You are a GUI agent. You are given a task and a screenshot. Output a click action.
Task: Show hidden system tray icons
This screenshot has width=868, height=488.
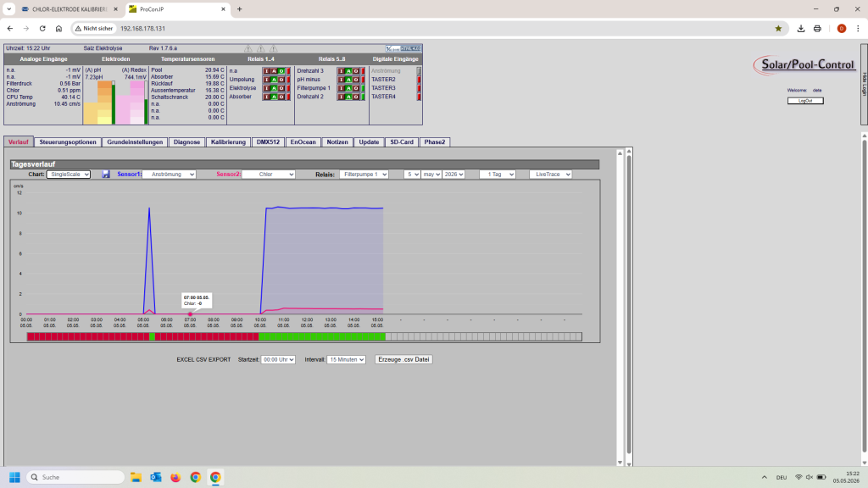point(765,477)
